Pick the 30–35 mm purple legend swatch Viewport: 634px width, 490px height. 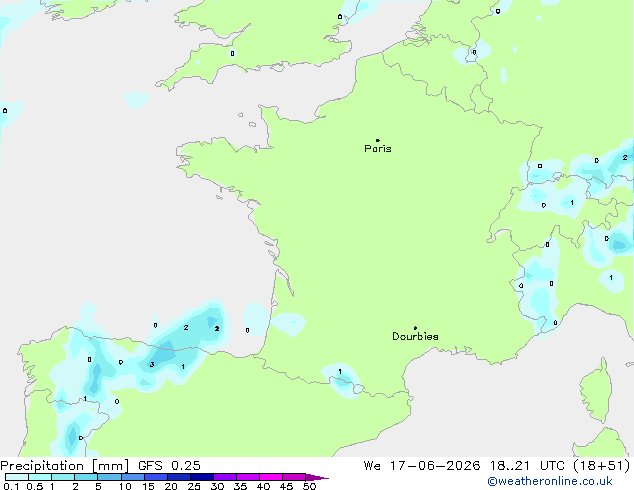click(225, 477)
